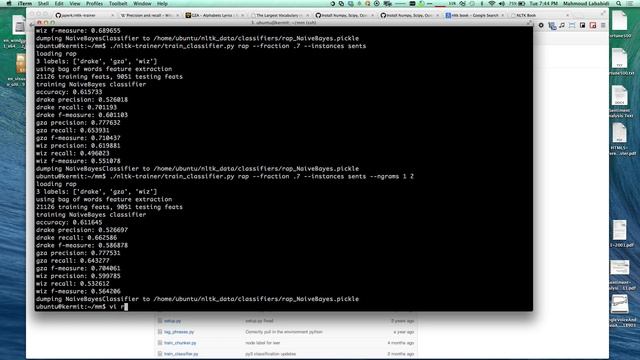Viewport: 640px width, 360px height.
Task: Open the Help menu
Action: pos(162,3)
